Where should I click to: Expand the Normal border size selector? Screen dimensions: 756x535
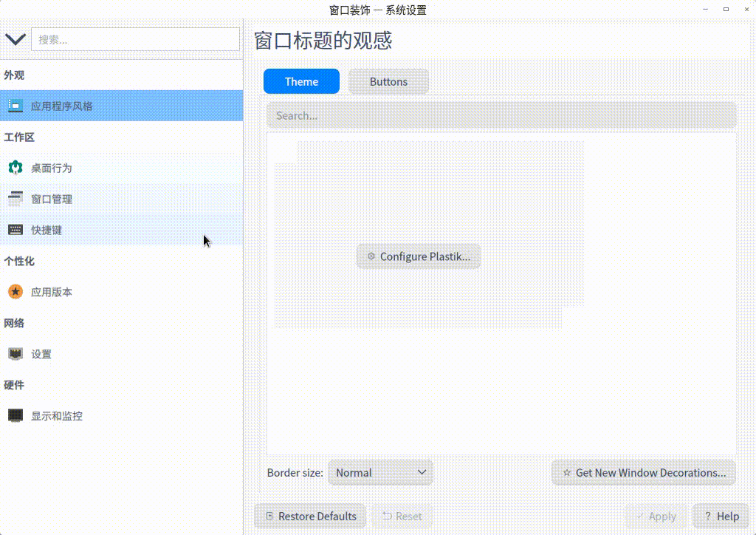[x=380, y=472]
